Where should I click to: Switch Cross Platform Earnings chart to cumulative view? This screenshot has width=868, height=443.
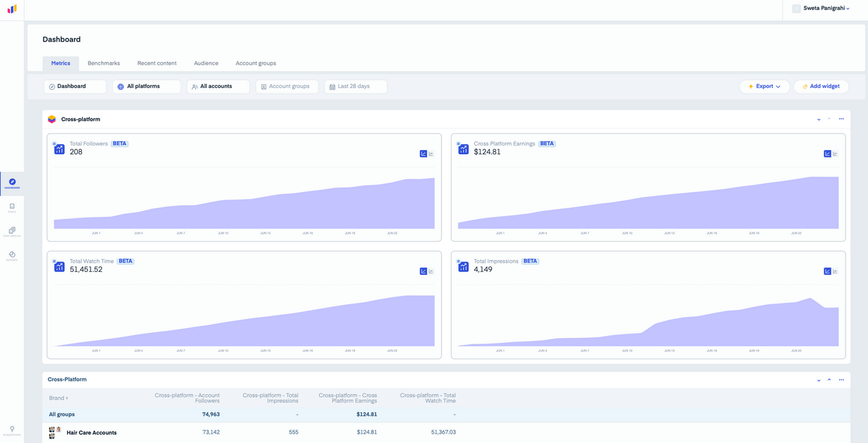tap(828, 154)
